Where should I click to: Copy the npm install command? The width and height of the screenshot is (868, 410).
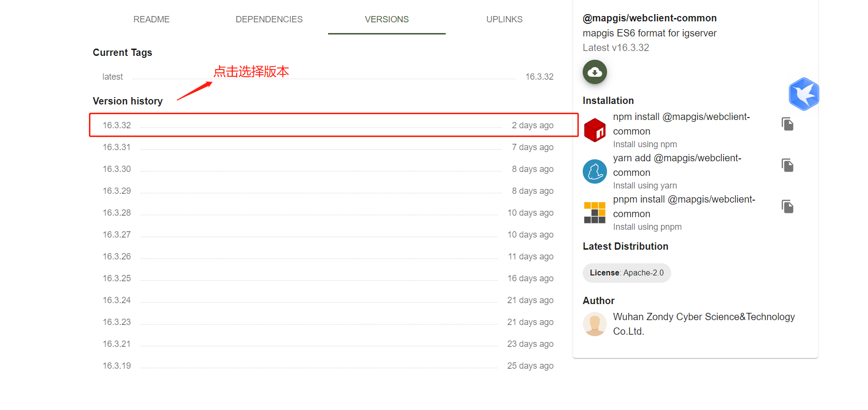click(x=787, y=124)
